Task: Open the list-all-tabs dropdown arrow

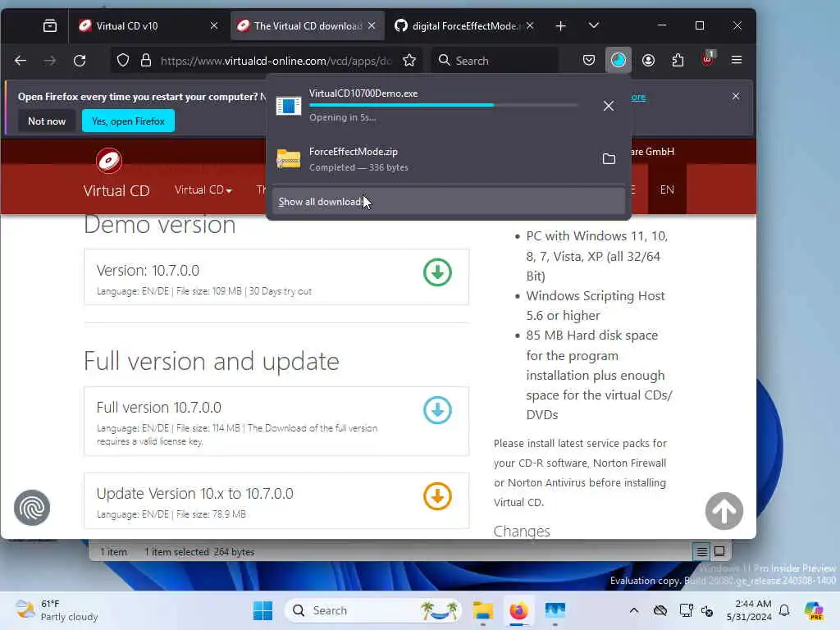Action: pos(594,25)
